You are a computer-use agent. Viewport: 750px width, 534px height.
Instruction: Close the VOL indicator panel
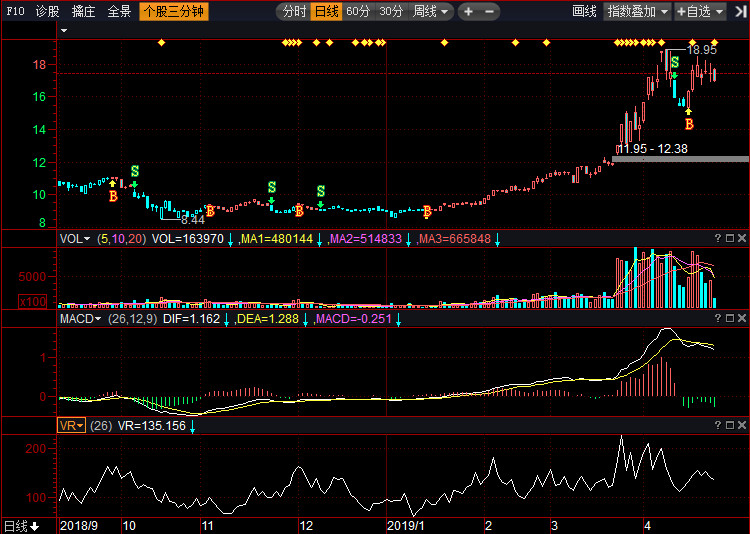[x=742, y=238]
